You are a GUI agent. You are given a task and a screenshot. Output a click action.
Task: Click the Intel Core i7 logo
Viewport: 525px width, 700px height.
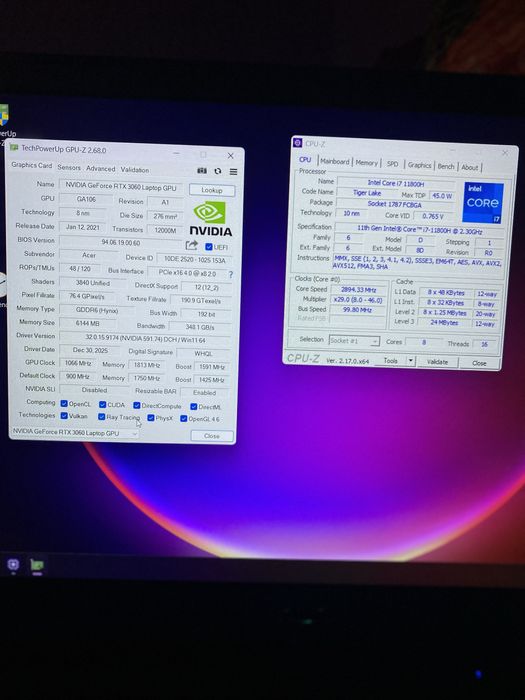[483, 202]
